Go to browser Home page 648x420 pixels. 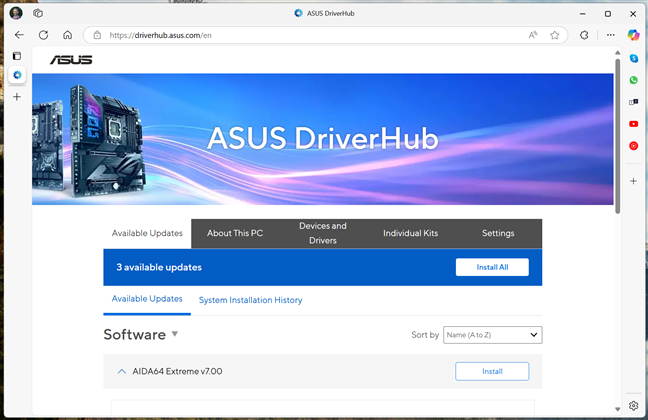67,34
